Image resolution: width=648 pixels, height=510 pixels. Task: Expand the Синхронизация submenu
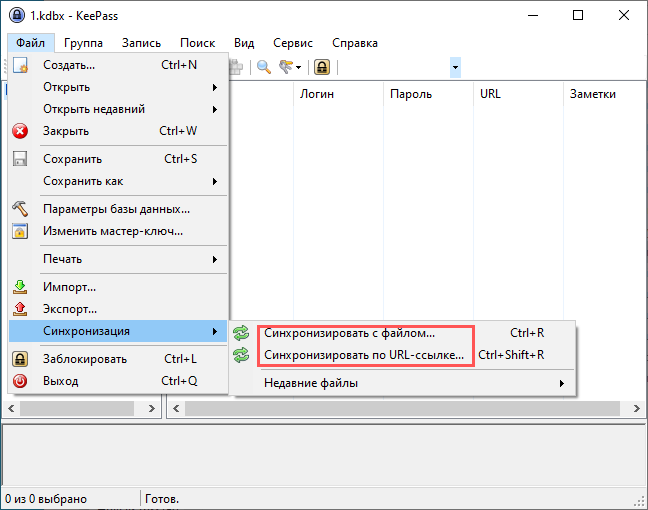[118, 331]
